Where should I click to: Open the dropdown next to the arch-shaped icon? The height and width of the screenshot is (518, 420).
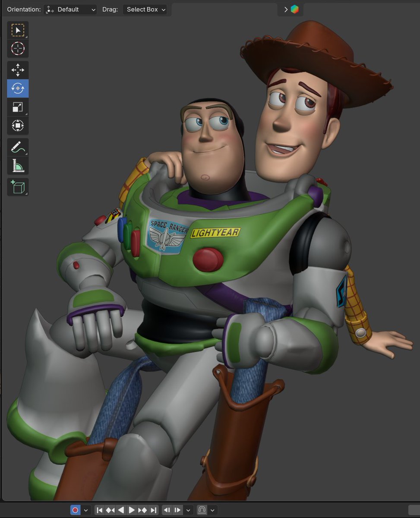pos(212,510)
